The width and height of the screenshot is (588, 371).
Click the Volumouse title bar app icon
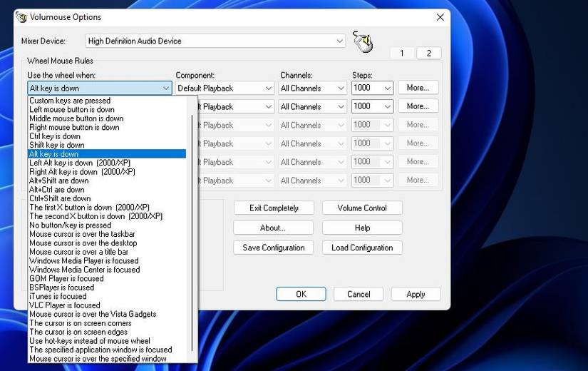[x=21, y=17]
